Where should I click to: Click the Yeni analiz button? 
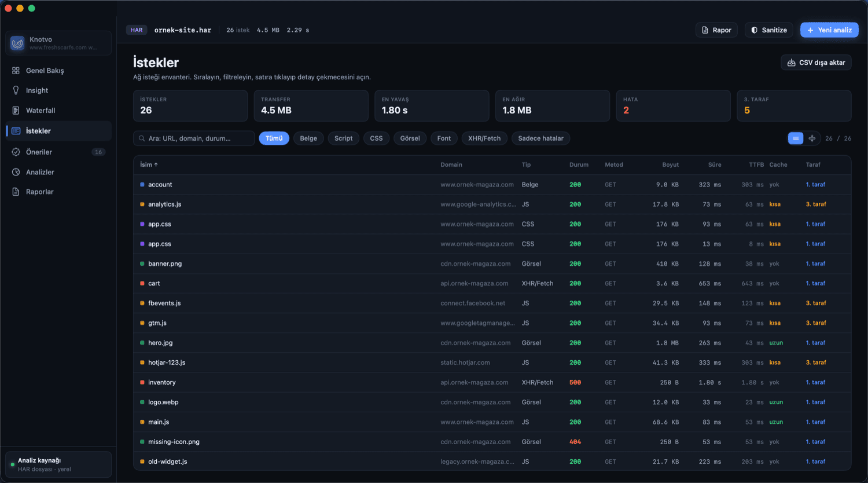829,30
